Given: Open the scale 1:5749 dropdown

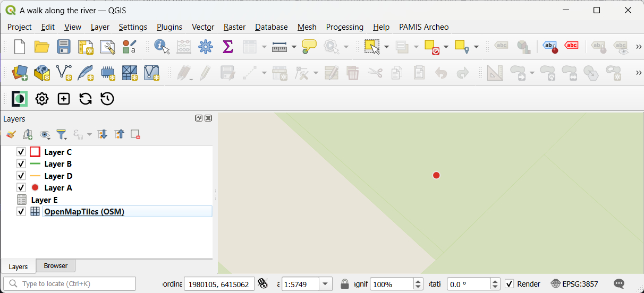Looking at the screenshot, I should [x=326, y=284].
